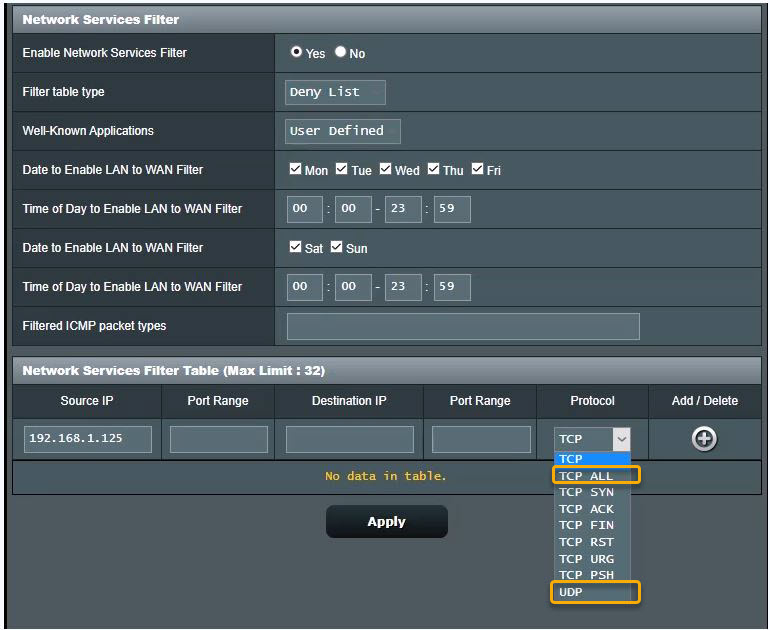770x630 pixels.
Task: Click the source Port Range input field
Action: point(219,439)
